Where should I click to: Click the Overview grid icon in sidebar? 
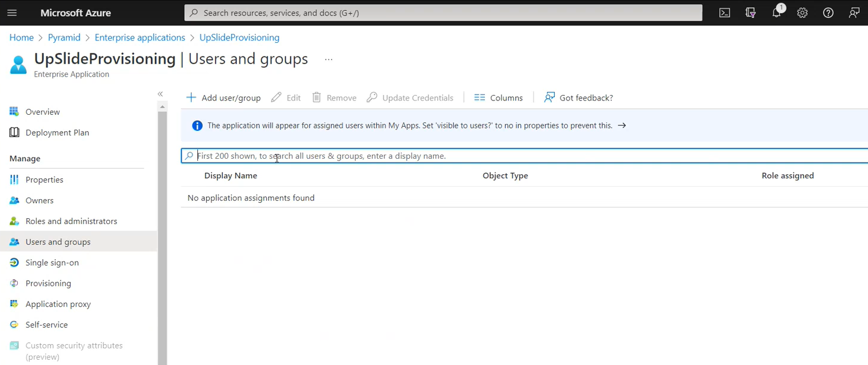point(14,112)
